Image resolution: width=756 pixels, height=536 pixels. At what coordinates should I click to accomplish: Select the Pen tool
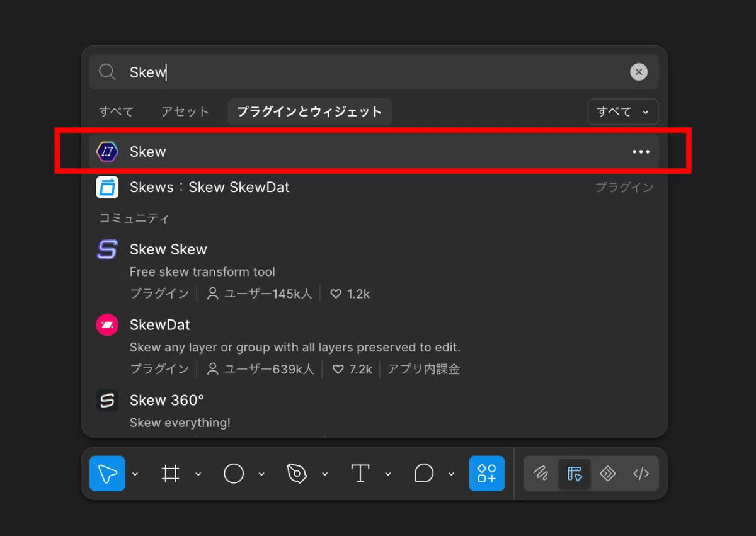(x=297, y=473)
